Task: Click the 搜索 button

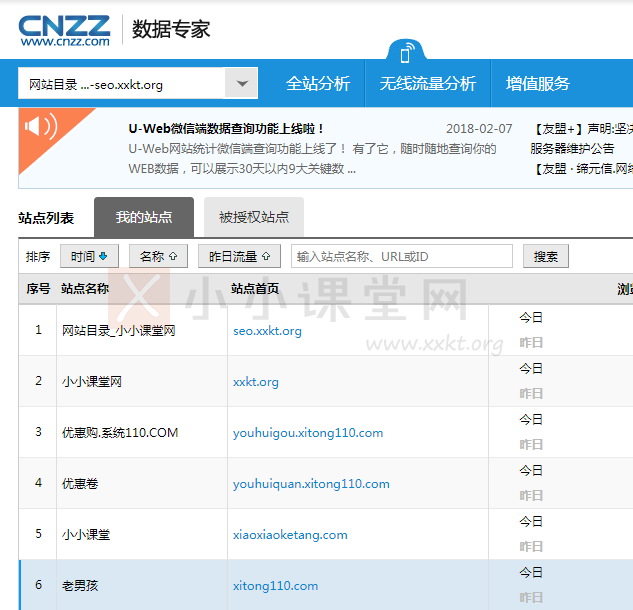Action: (x=546, y=256)
